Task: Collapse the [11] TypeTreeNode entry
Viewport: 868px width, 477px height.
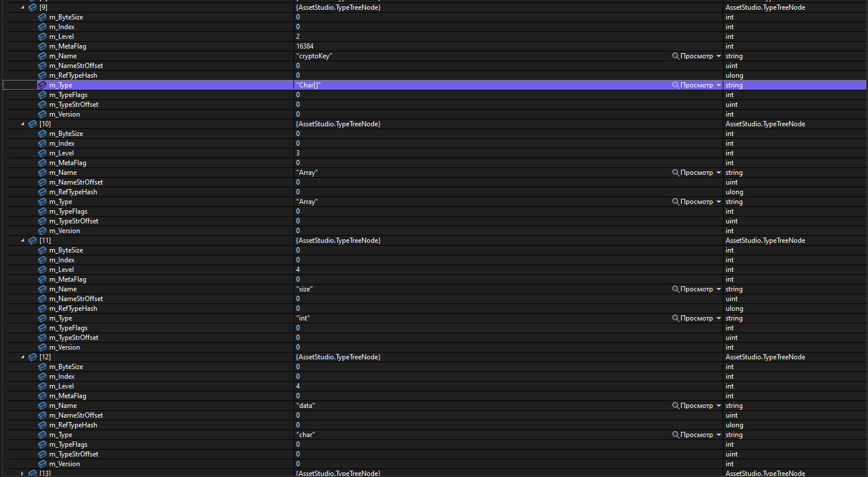Action: [x=23, y=240]
